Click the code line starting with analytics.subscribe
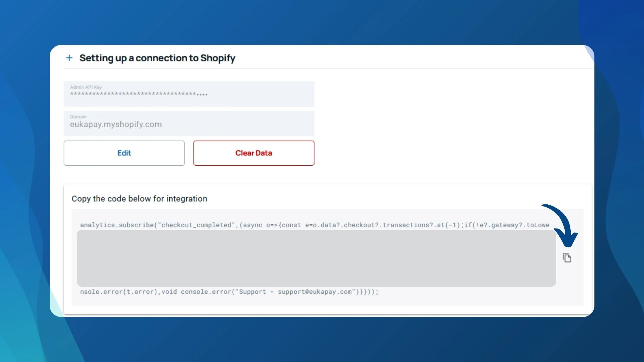644x362 pixels. pyautogui.click(x=315, y=225)
